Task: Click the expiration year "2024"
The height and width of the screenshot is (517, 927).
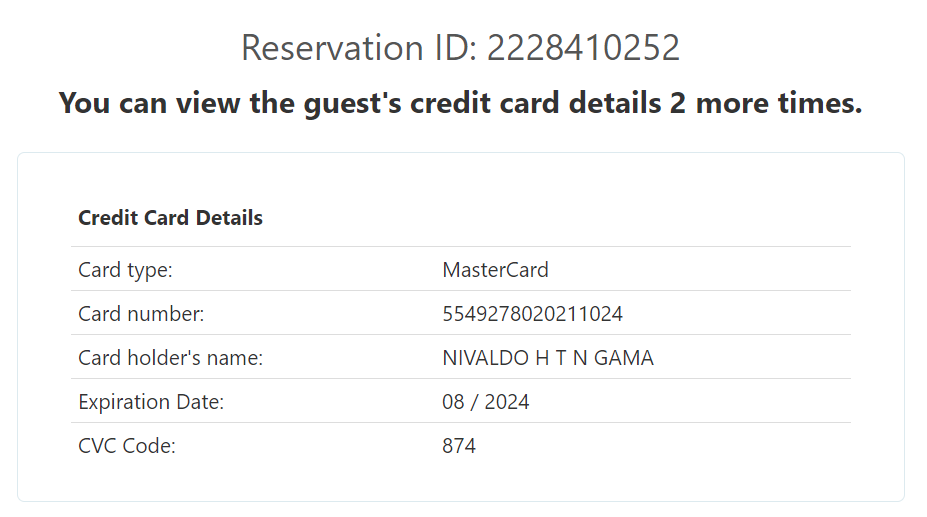Action: (x=508, y=402)
